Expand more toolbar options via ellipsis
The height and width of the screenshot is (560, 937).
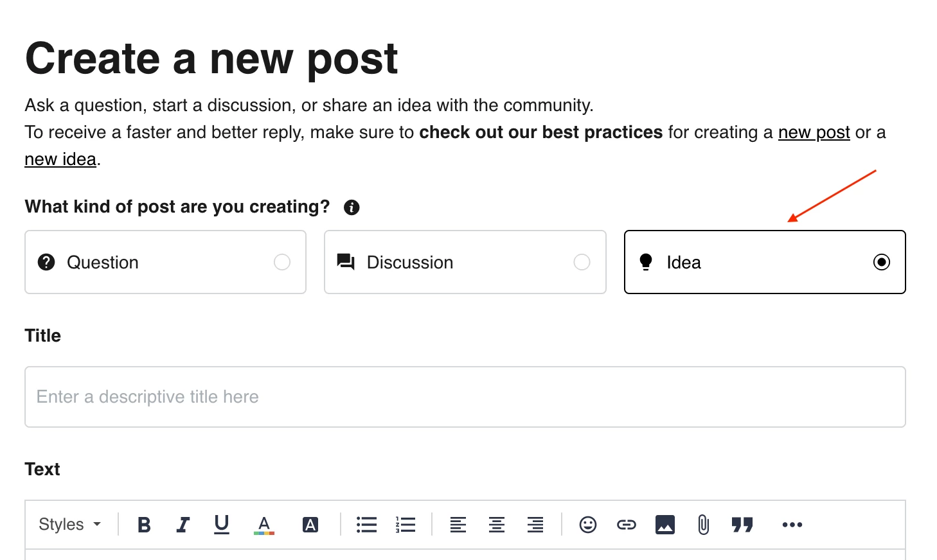coord(792,525)
